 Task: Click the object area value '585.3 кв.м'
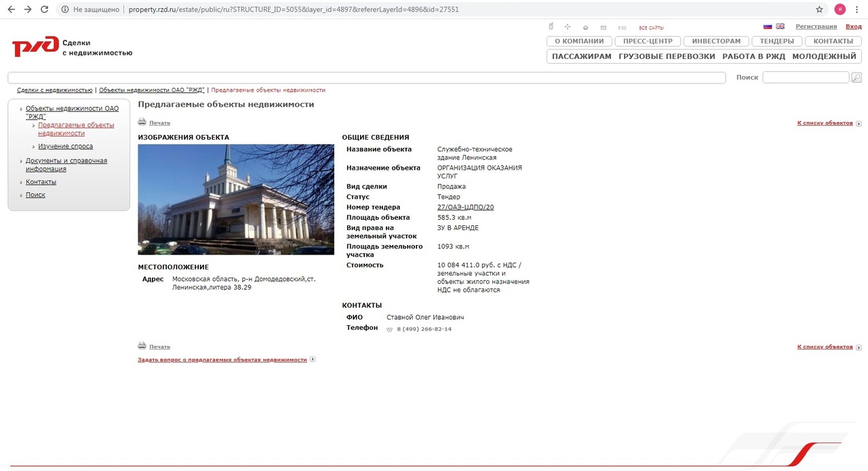[454, 217]
